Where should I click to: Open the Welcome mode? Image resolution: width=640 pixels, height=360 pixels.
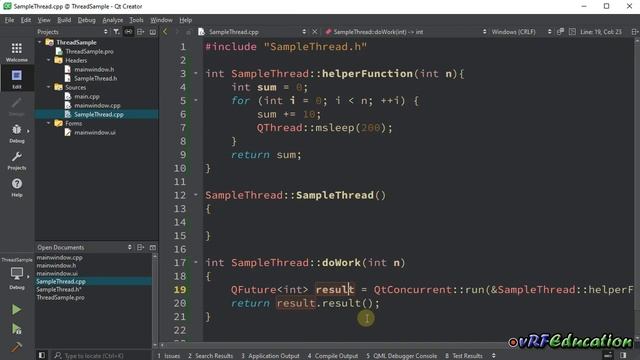[17, 52]
